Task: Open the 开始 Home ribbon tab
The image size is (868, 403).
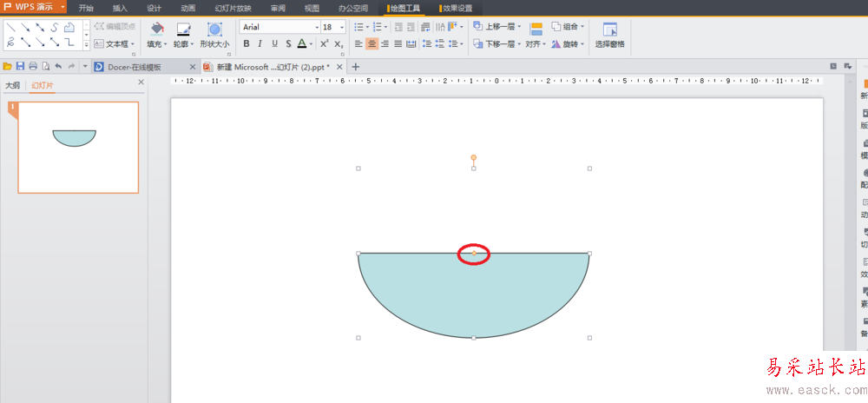Action: (86, 9)
